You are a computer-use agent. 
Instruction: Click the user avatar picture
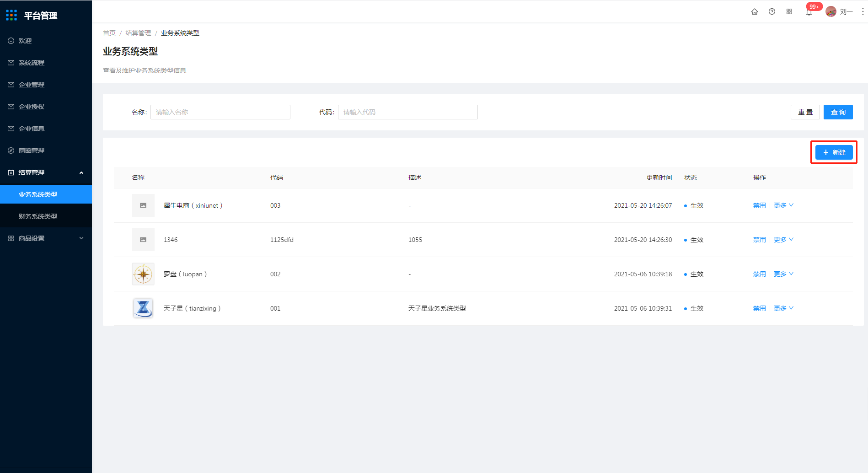click(x=831, y=12)
